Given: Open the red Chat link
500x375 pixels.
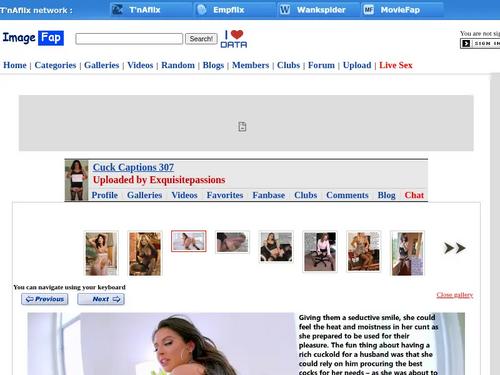Looking at the screenshot, I should click(x=414, y=195).
